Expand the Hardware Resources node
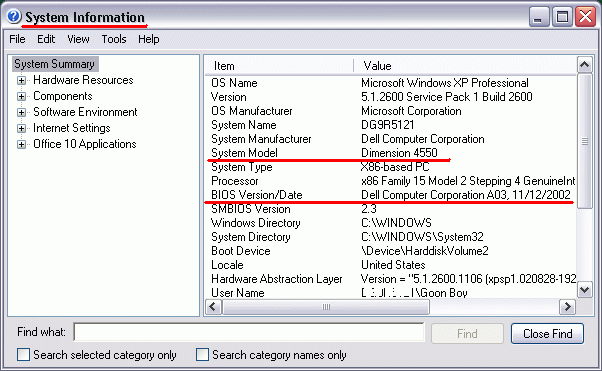This screenshot has width=602, height=371. tap(22, 80)
